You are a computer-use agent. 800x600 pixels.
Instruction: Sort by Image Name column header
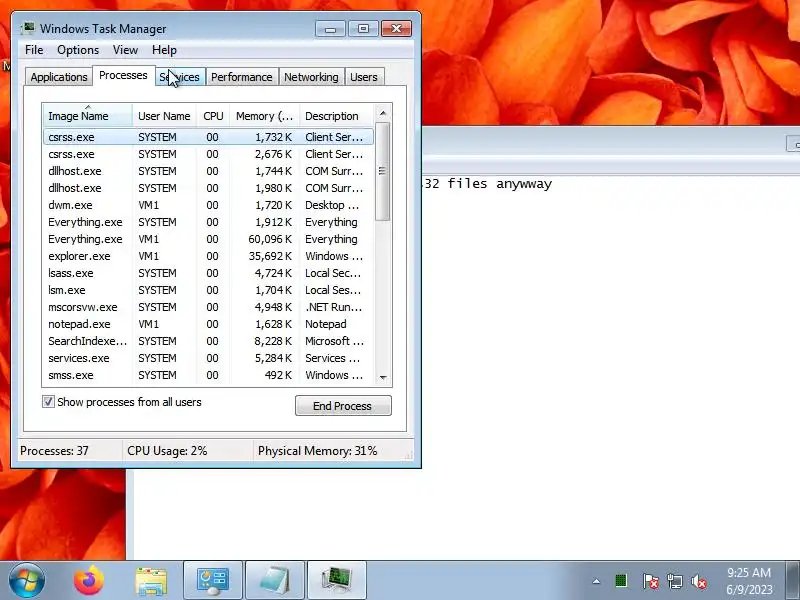(88, 116)
